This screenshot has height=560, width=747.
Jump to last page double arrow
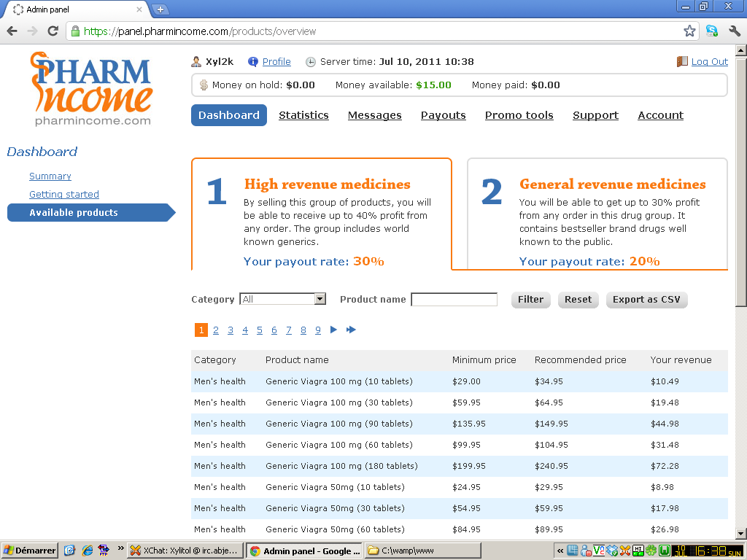tap(351, 330)
